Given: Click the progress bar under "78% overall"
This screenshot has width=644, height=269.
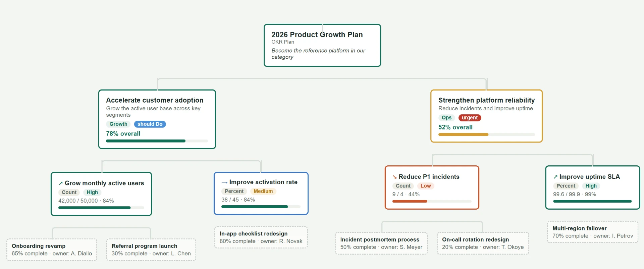Looking at the screenshot, I should [157, 141].
